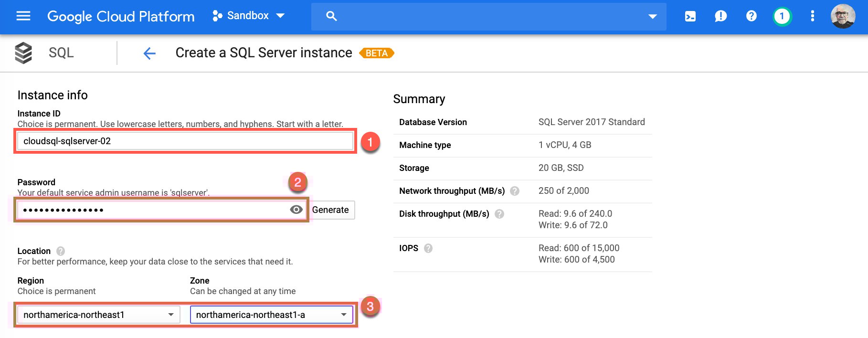Expand the search bar dropdown arrow
This screenshot has height=338, width=868.
pos(652,16)
